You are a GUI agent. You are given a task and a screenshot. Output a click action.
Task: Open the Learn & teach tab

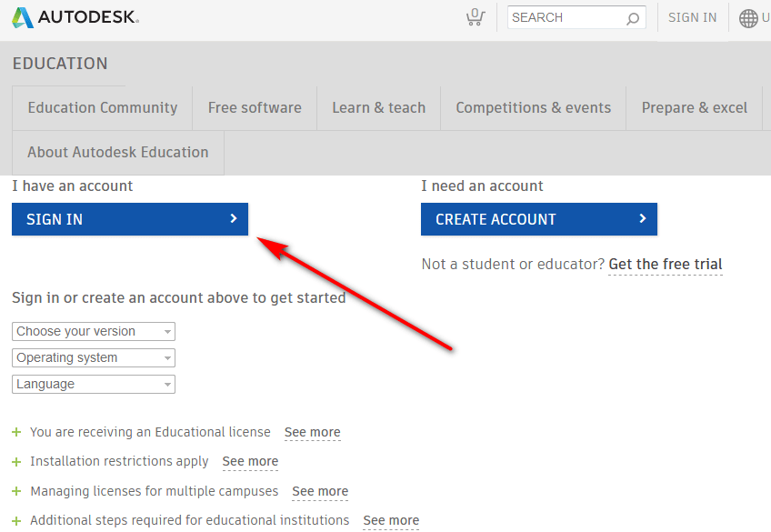[378, 107]
